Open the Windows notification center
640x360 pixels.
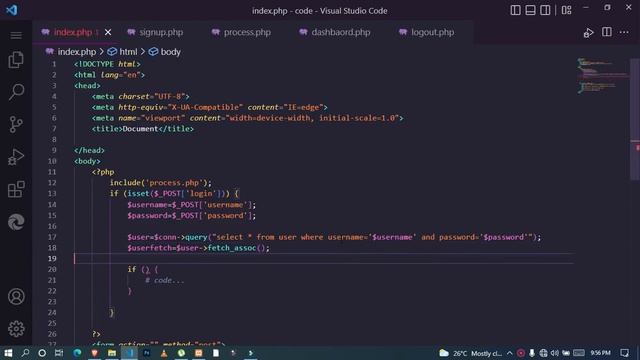click(624, 353)
